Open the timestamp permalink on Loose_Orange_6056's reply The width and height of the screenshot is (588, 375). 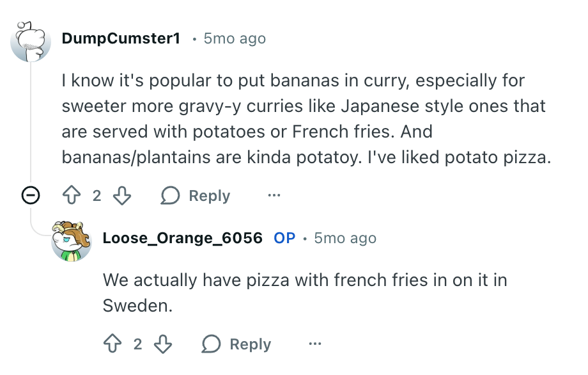coord(345,238)
